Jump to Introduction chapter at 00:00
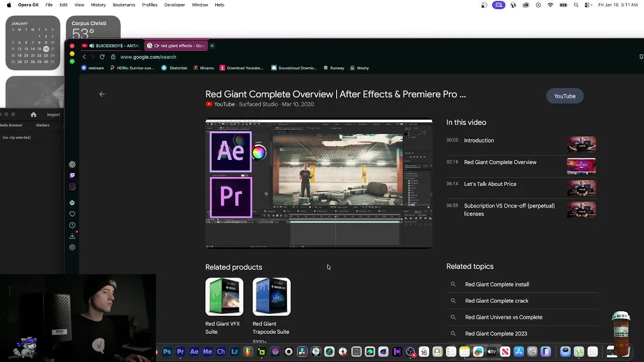Image resolution: width=644 pixels, height=362 pixels. (x=521, y=144)
